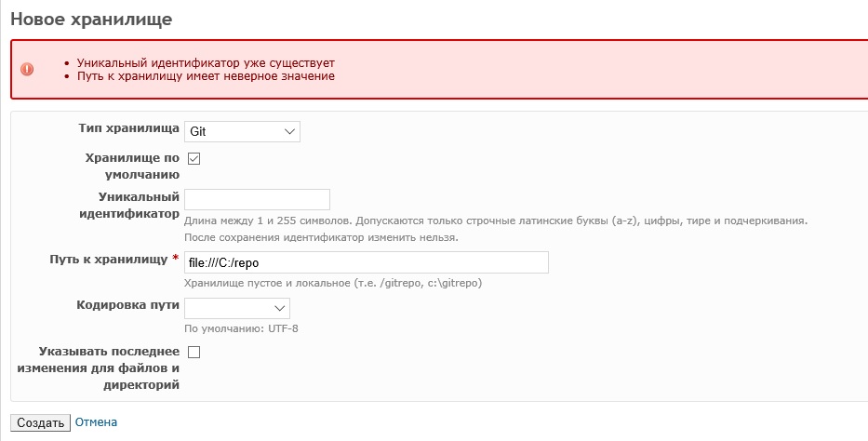Expand the Кодировка пути dropdown
This screenshot has width=868, height=441.
tap(237, 308)
